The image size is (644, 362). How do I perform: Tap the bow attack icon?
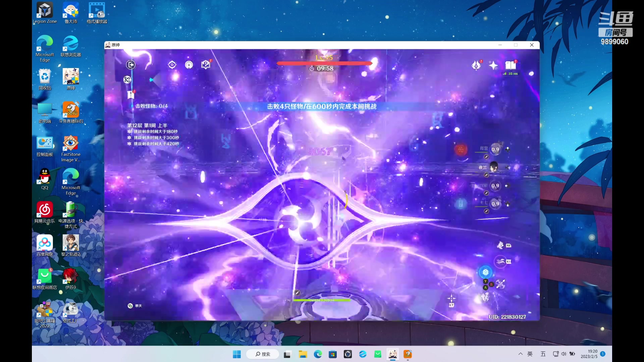click(500, 284)
